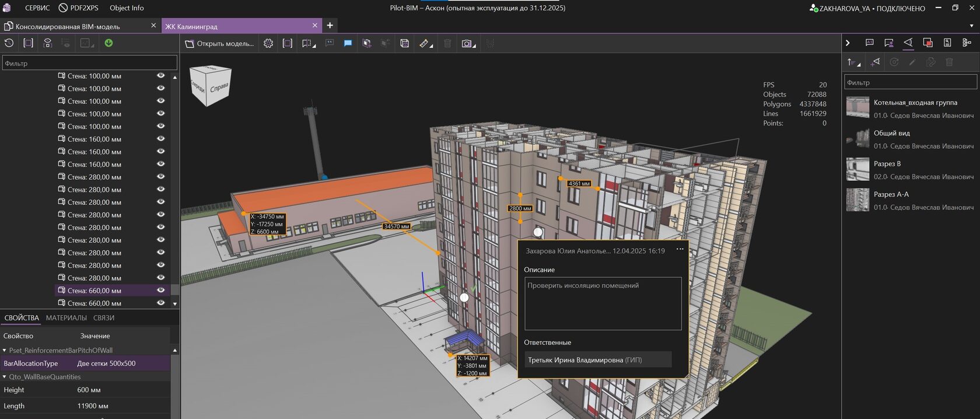Toggle visibility of selected Стена: 660,00 мм

coord(160,290)
